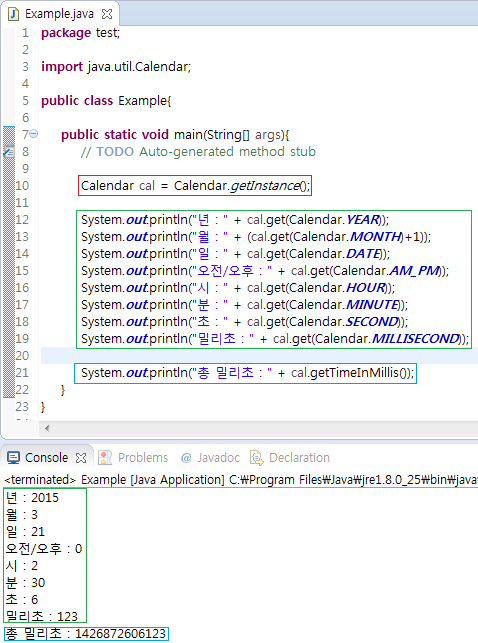This screenshot has width=478, height=643.
Task: Place cursor on the Calendar.DATE println line
Action: pos(235,254)
